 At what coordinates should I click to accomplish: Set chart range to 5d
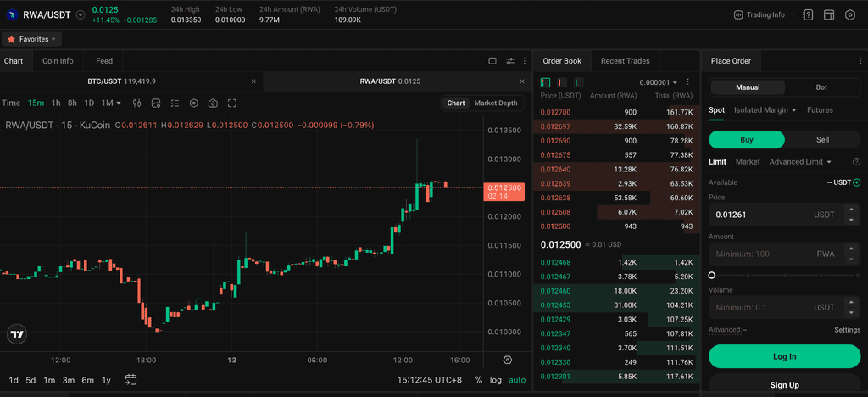coord(31,380)
